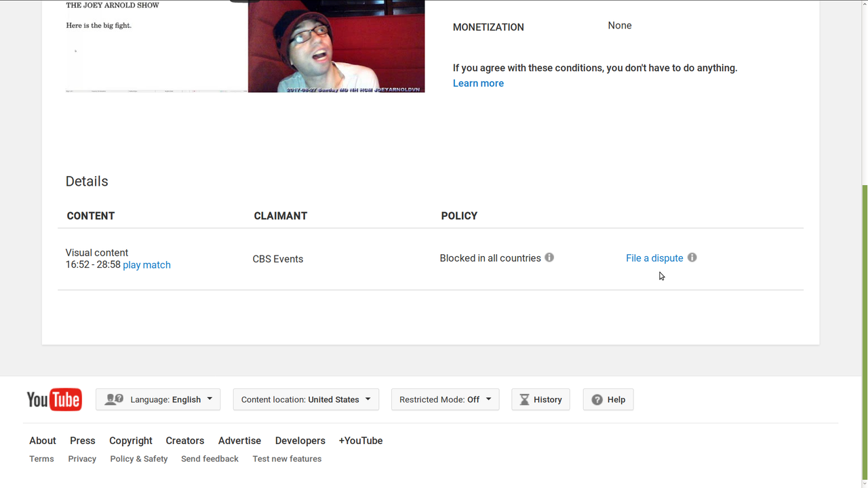The height and width of the screenshot is (488, 868).
Task: Open the Copyright footer link
Action: coord(131,441)
